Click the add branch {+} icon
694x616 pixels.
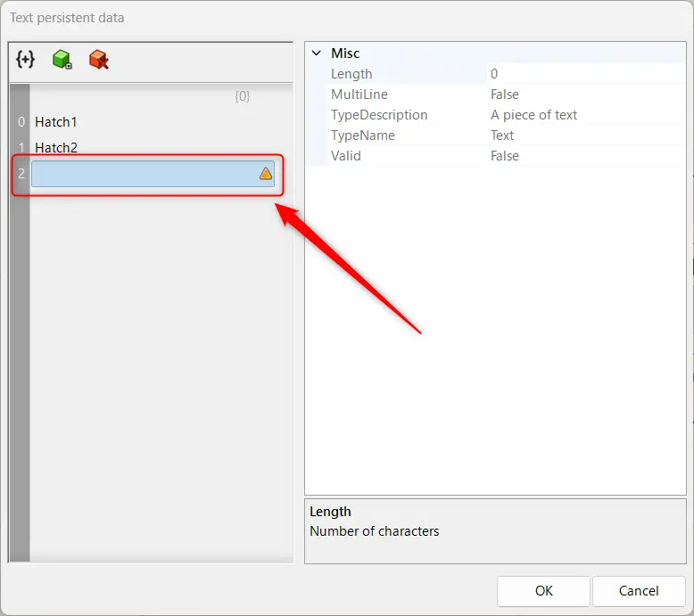click(x=26, y=60)
